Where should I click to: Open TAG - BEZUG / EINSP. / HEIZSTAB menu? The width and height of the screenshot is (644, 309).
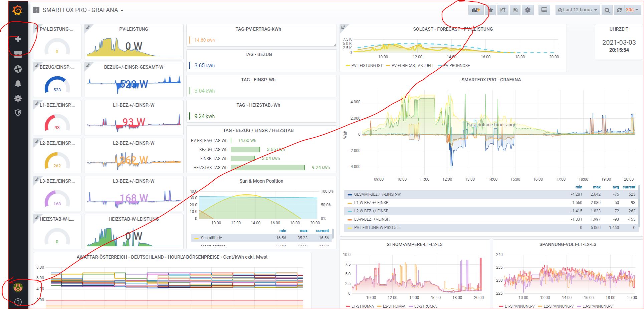[x=258, y=130]
